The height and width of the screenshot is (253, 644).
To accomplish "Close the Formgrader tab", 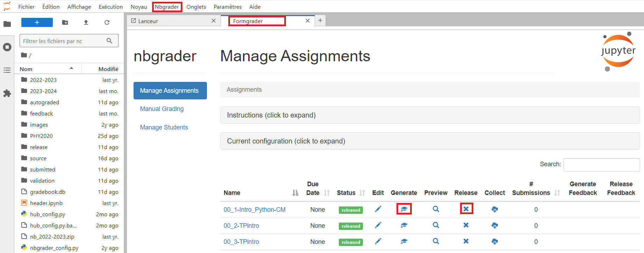I will click(308, 21).
